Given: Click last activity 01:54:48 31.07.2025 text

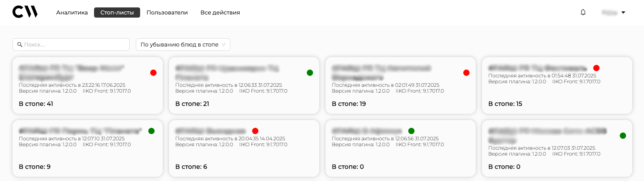Looking at the screenshot, I should [542, 75].
